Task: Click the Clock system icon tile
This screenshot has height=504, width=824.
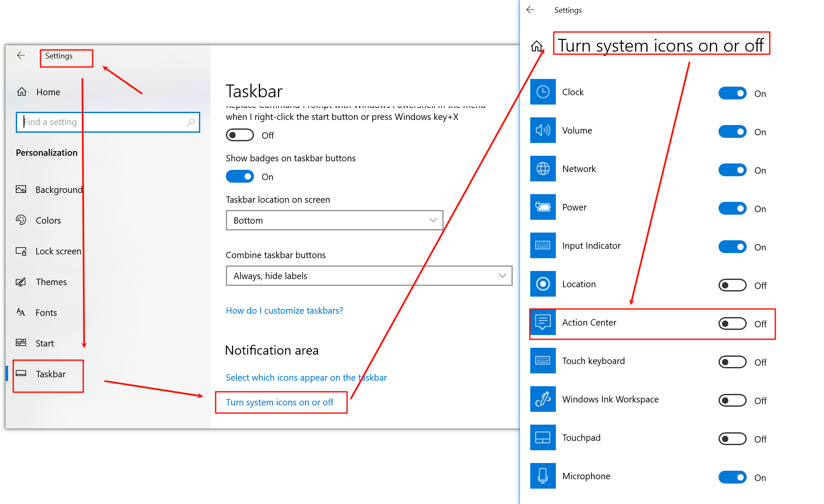Action: [543, 92]
